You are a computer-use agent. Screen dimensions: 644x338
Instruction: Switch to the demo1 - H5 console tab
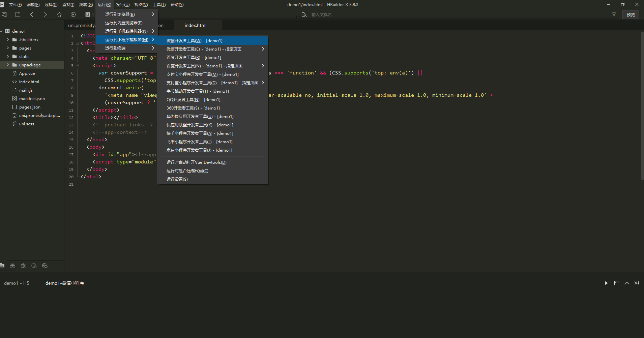[17, 283]
